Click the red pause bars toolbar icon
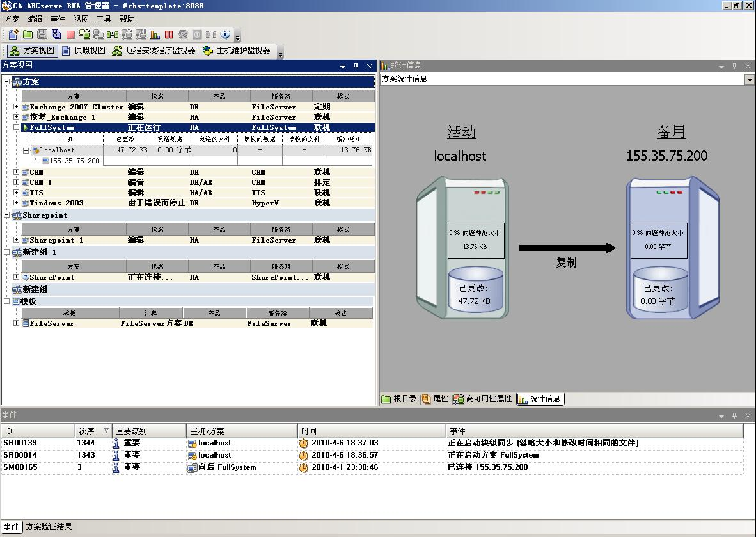This screenshot has height=537, width=756. pos(169,35)
